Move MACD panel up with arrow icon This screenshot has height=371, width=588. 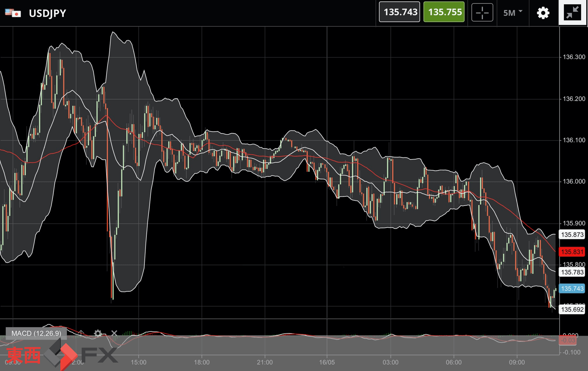tap(81, 333)
